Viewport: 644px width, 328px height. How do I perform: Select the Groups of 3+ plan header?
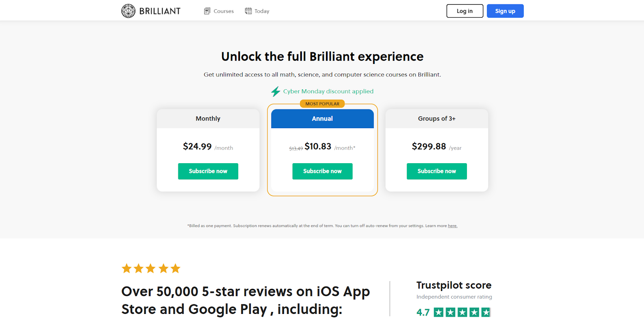coord(437,119)
